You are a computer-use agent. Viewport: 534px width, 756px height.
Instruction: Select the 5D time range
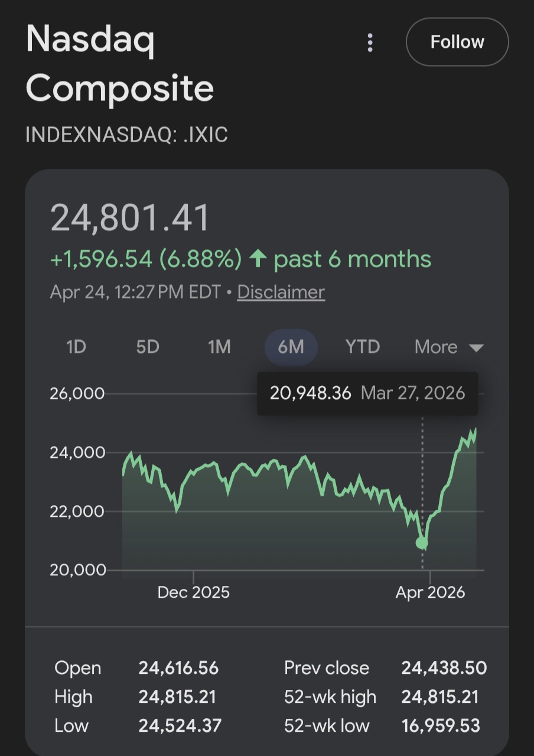[x=148, y=347]
